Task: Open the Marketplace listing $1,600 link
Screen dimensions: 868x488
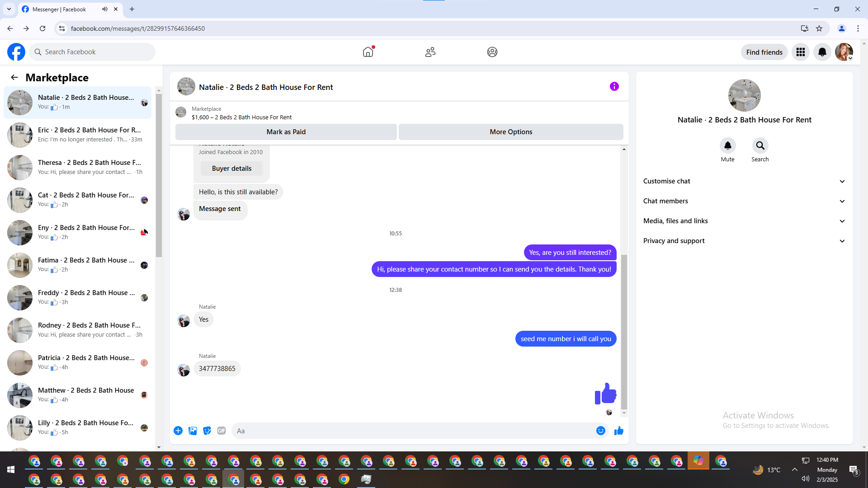Action: tap(241, 117)
